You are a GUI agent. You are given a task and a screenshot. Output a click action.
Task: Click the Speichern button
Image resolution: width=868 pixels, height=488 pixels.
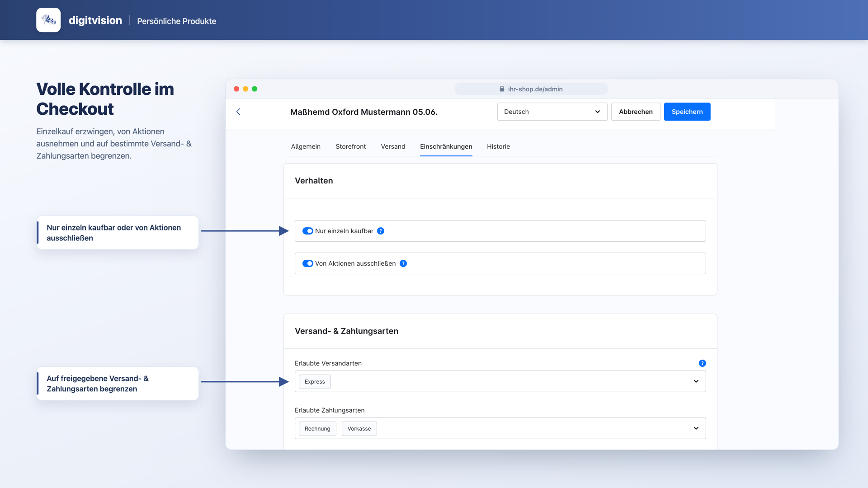[x=687, y=112]
